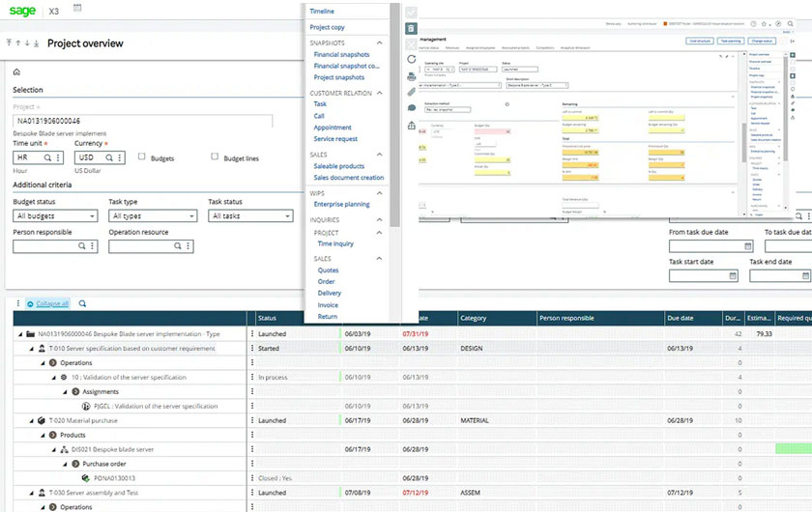This screenshot has width=812, height=512.
Task: Select Financial snapshots from the menu
Action: pos(341,55)
